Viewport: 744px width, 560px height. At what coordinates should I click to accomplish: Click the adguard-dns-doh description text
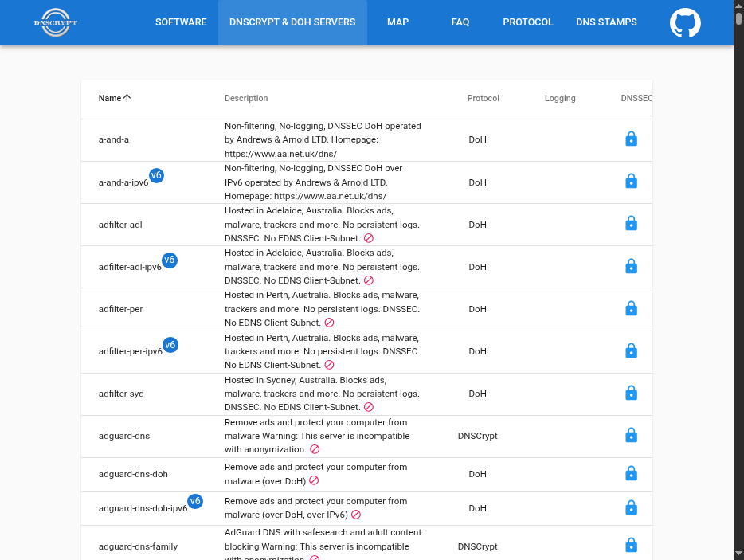(x=315, y=474)
